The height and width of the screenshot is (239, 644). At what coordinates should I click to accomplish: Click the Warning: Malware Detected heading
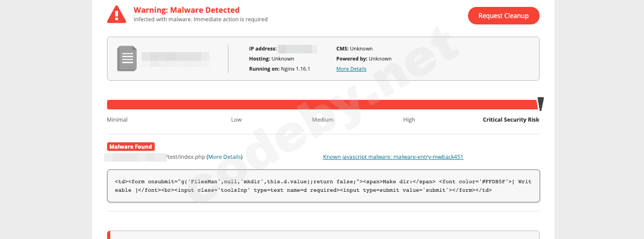(186, 10)
